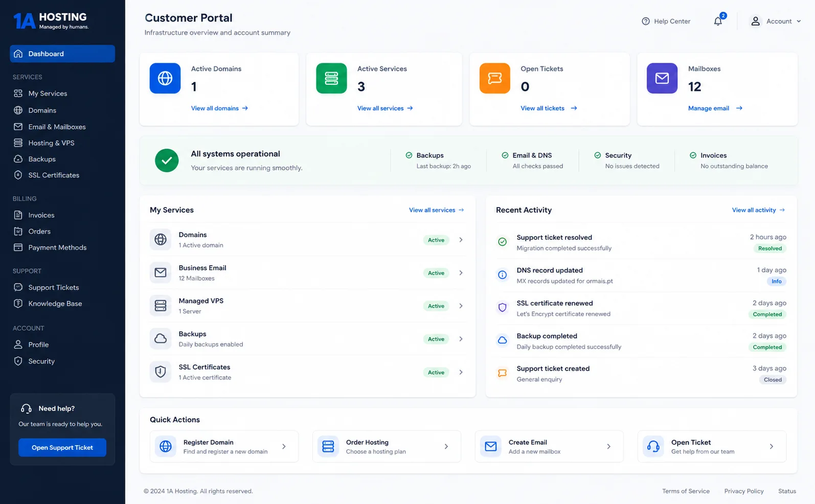Follow the View all tickets link
Screen dimensions: 815x504
pyautogui.click(x=549, y=108)
